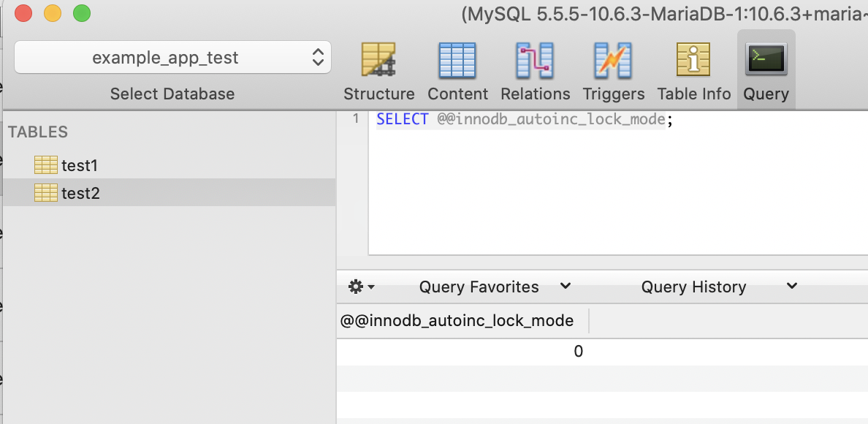Place cursor in the SQL query text
Viewport: 868px width, 424px height.
coord(522,118)
